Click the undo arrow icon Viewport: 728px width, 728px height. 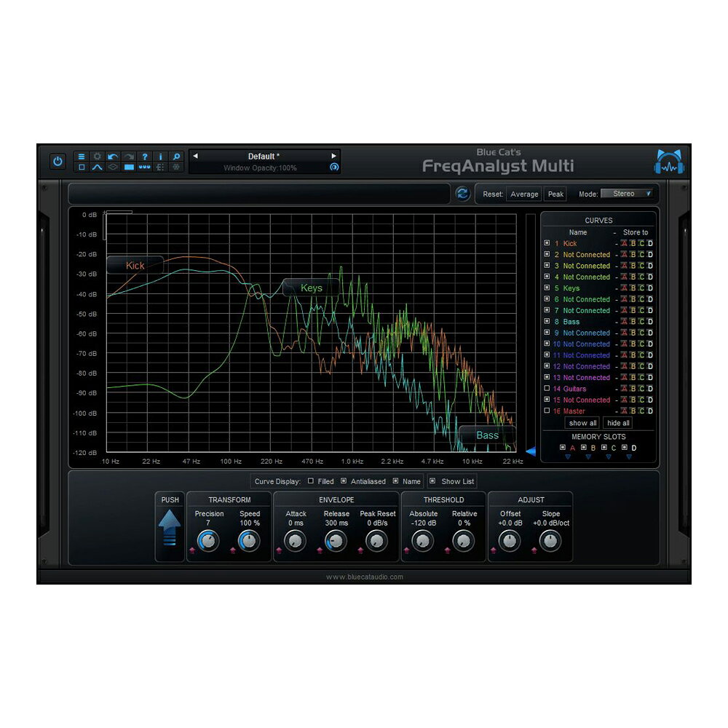pyautogui.click(x=113, y=157)
